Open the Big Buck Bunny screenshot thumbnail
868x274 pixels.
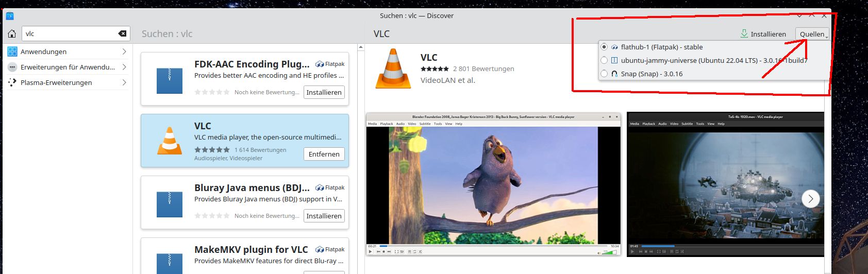493,184
